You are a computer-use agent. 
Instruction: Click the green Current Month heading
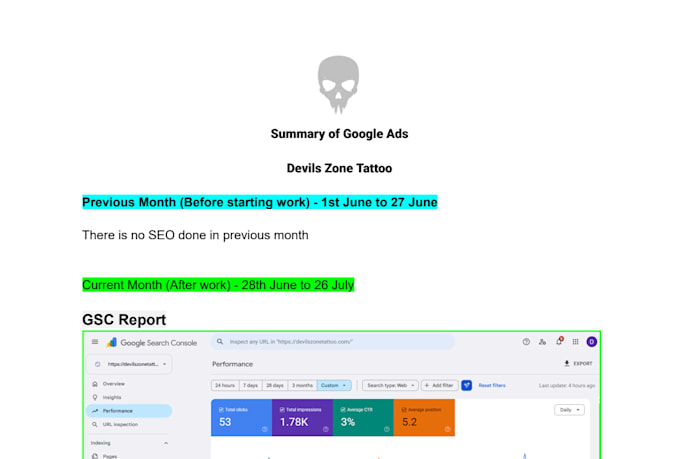[218, 285]
